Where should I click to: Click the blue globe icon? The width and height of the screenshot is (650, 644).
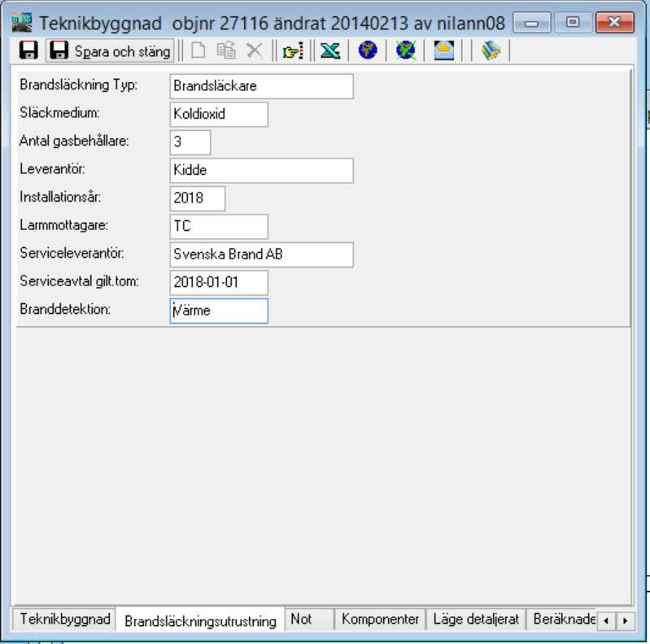(x=368, y=50)
